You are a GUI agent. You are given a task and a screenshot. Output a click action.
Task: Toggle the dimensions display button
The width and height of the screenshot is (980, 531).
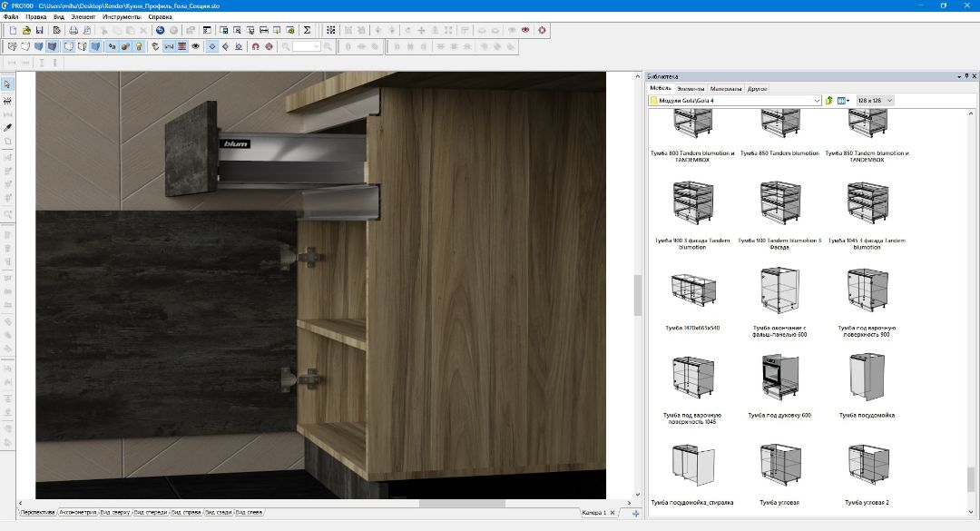(169, 46)
